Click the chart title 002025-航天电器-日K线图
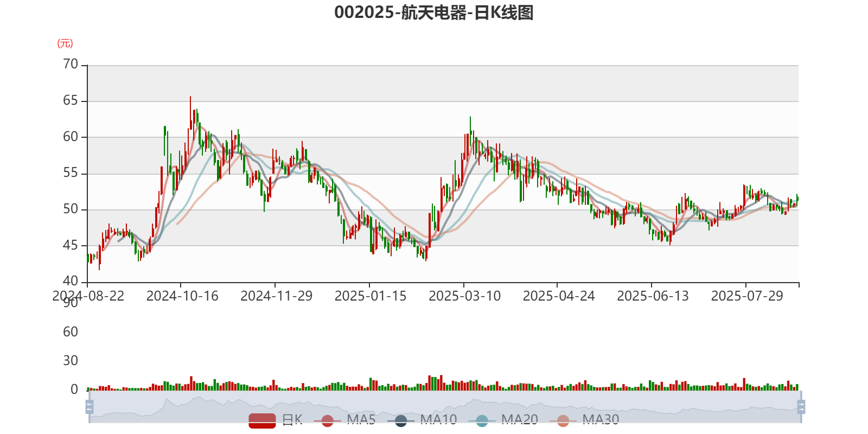The image size is (868, 434). [x=434, y=12]
